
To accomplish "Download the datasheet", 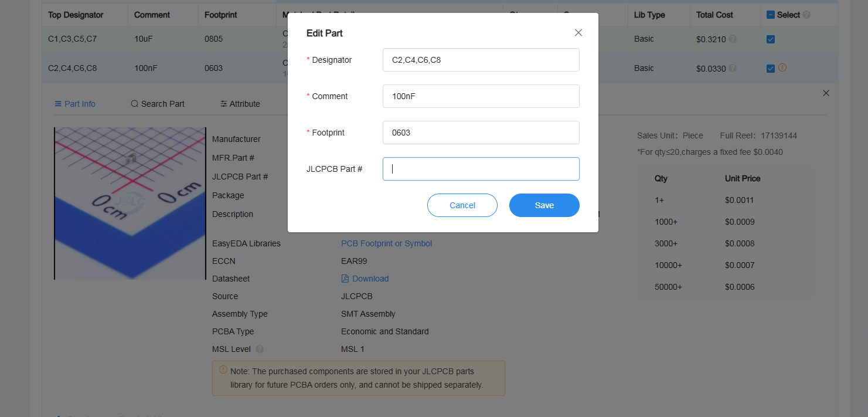I will click(x=365, y=279).
